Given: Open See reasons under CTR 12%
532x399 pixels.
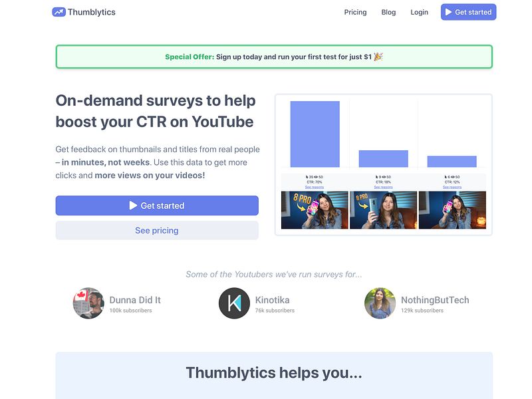Looking at the screenshot, I should [452, 188].
